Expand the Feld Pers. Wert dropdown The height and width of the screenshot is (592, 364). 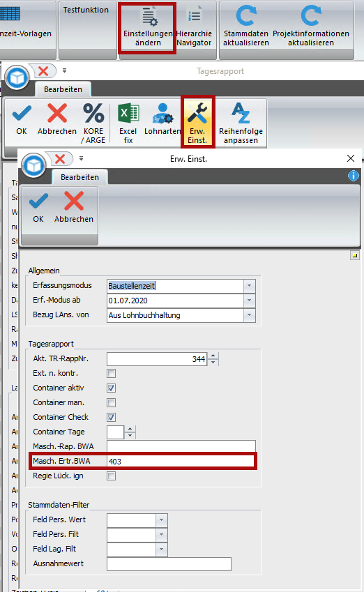coord(161,520)
